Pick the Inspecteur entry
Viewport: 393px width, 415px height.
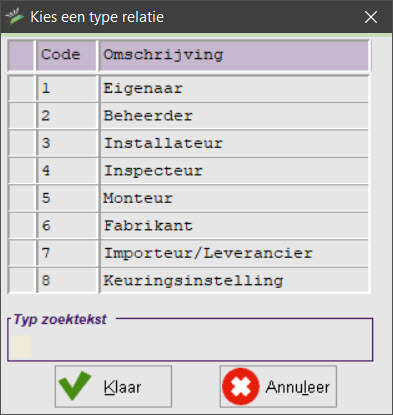click(189, 170)
